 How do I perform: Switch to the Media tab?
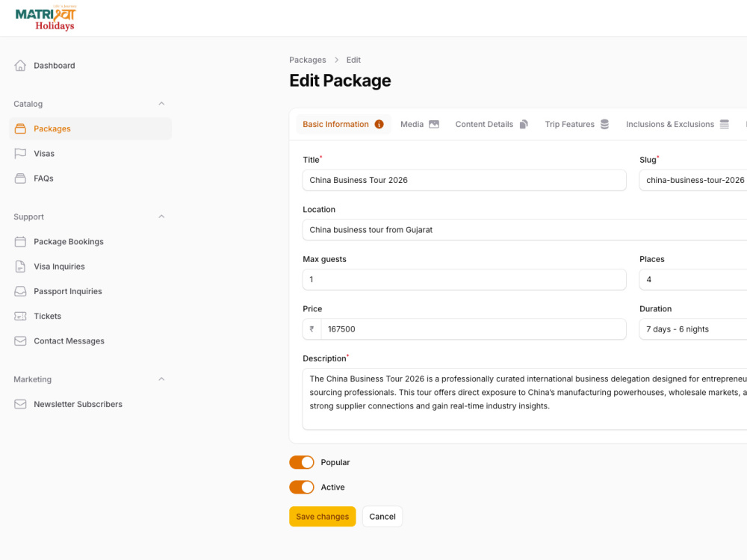(x=420, y=124)
